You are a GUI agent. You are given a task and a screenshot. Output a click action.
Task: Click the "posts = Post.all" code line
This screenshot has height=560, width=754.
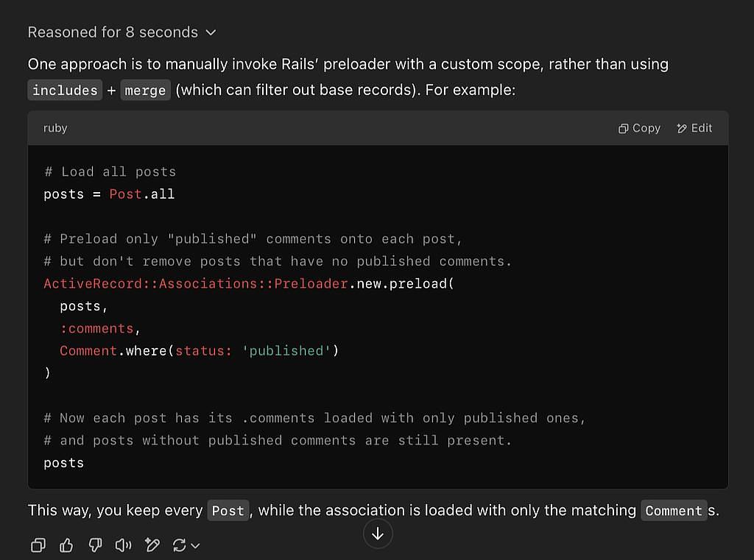[x=109, y=194]
